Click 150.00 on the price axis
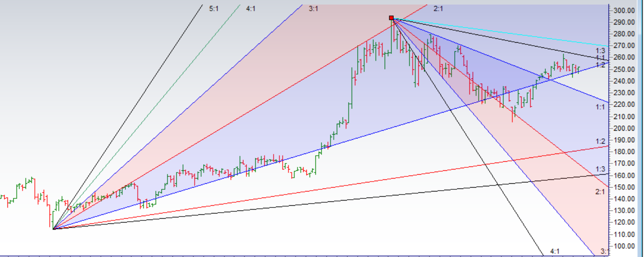 pyautogui.click(x=624, y=187)
